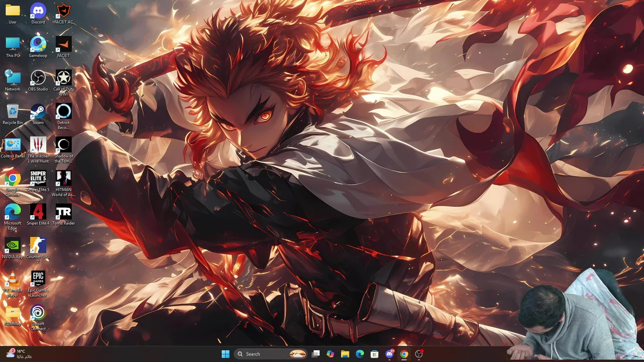Select the FACEIT desktop shortcut
This screenshot has width=644, height=362.
[x=63, y=47]
